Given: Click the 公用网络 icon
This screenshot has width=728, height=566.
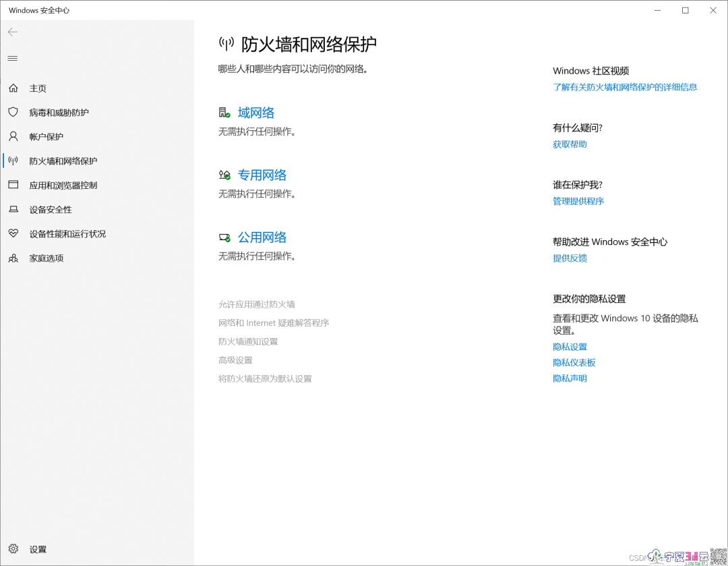Looking at the screenshot, I should pyautogui.click(x=224, y=237).
